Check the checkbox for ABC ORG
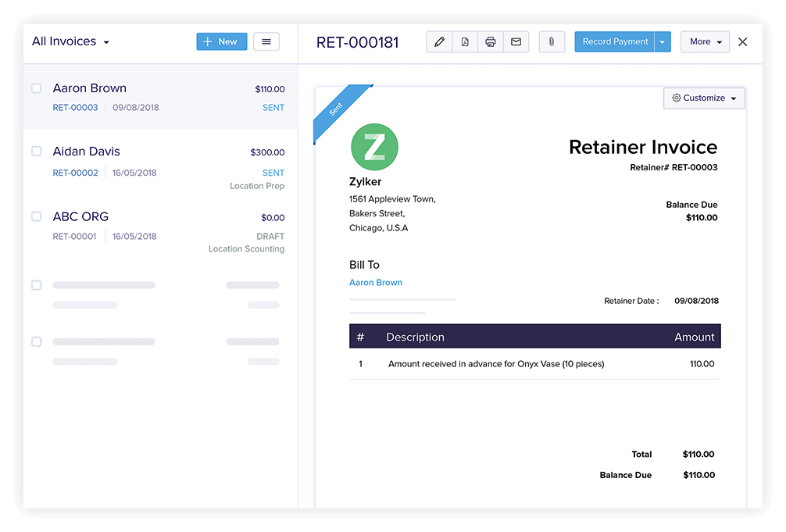Viewport: 786px width, 532px height. [36, 217]
